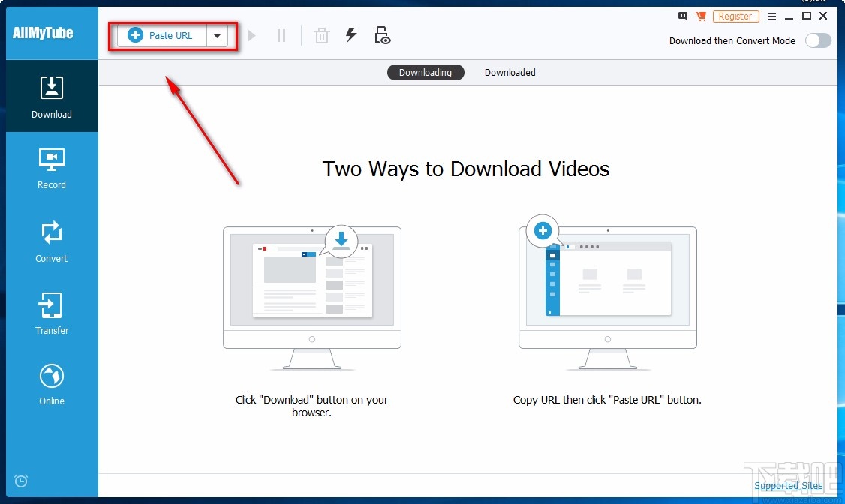
Task: Open the private mode lock icon
Action: point(382,35)
